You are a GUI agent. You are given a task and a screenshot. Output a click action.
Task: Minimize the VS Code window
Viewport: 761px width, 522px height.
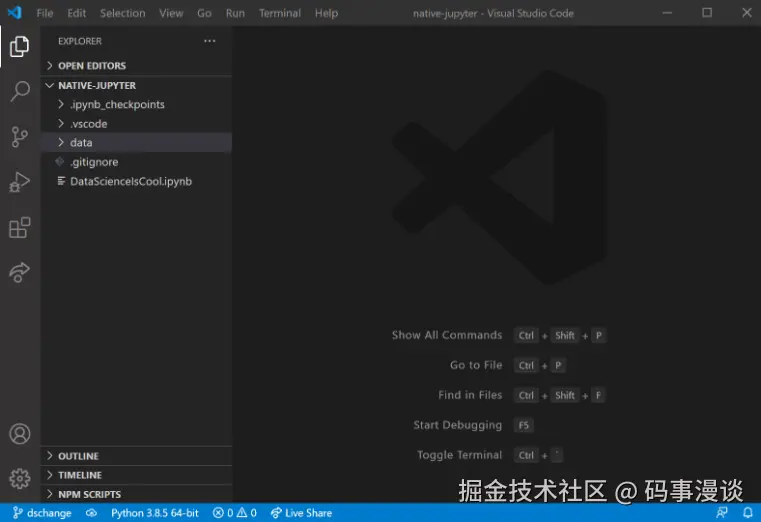[x=667, y=13]
